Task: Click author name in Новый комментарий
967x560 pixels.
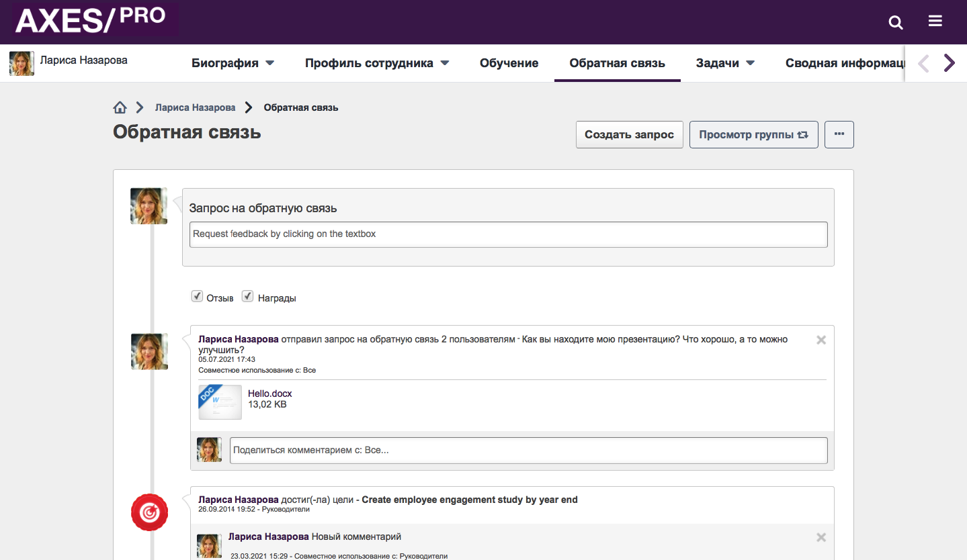Action: 269,536
